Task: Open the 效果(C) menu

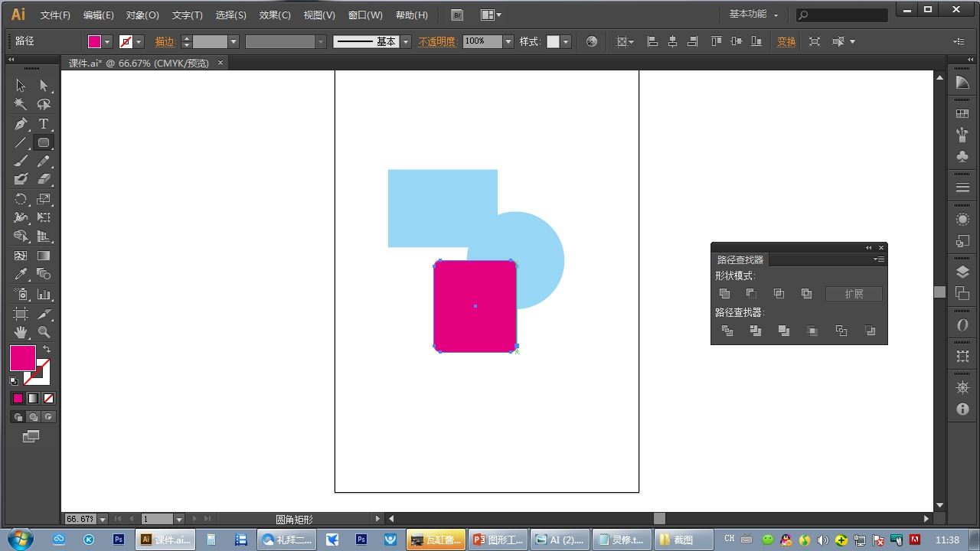Action: [x=275, y=15]
